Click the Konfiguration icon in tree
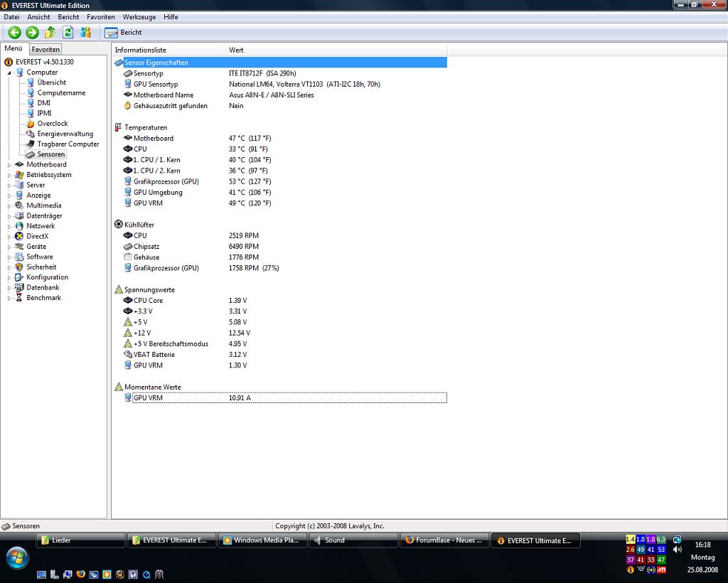 click(19, 277)
